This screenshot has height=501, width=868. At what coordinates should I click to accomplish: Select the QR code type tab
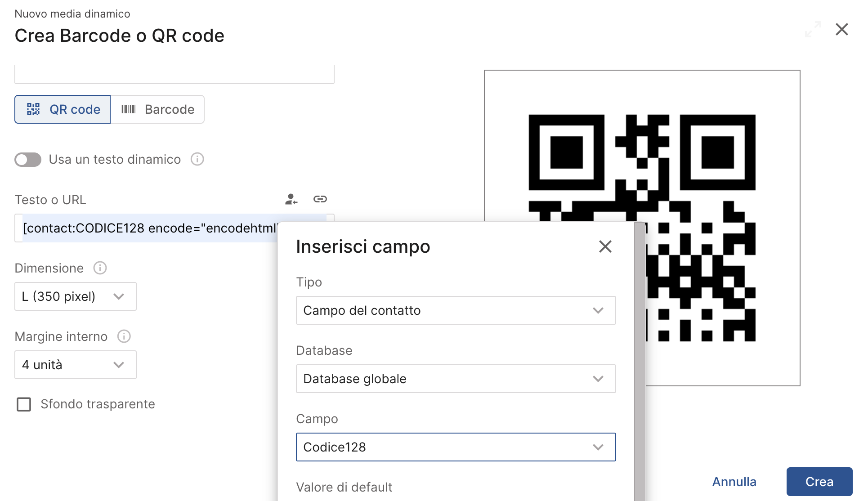(63, 109)
